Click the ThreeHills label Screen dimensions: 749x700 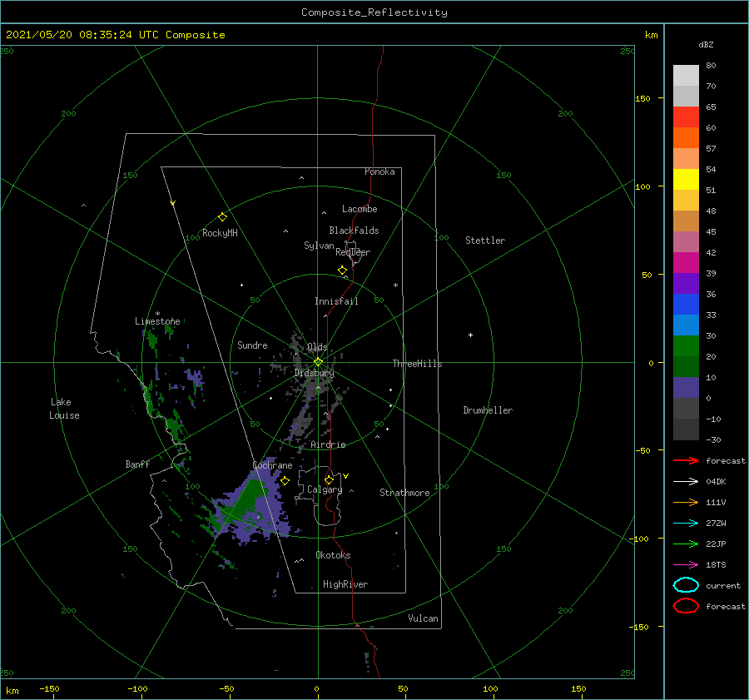pos(418,364)
